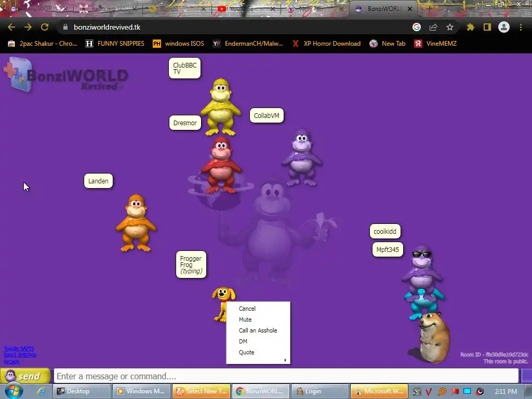Open the 2pac Shakur bookmark
Viewport: 532px width, 399px height.
tap(43, 44)
